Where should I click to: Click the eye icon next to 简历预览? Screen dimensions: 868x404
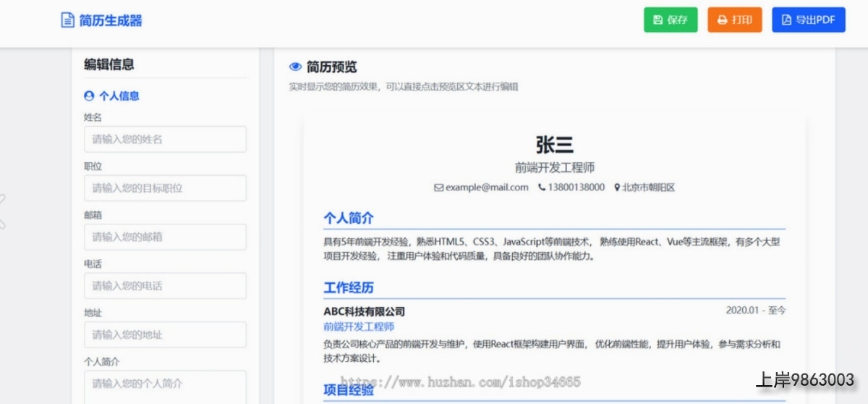coord(295,67)
